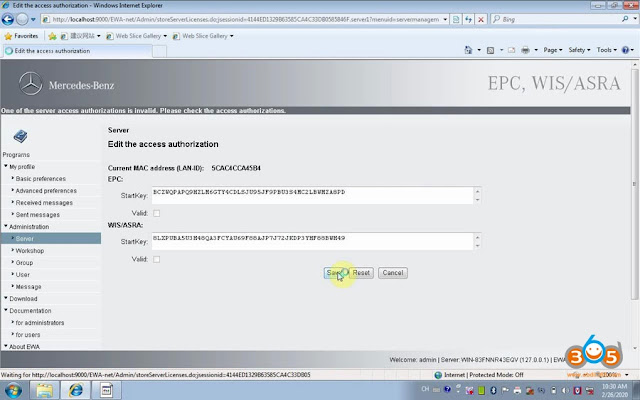Open the Safety menu
The width and height of the screenshot is (640, 400).
579,50
